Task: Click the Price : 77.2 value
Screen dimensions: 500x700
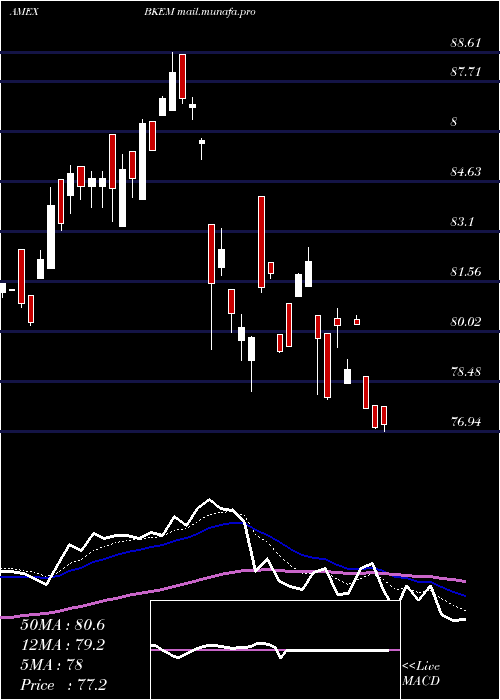Action: pyautogui.click(x=63, y=685)
